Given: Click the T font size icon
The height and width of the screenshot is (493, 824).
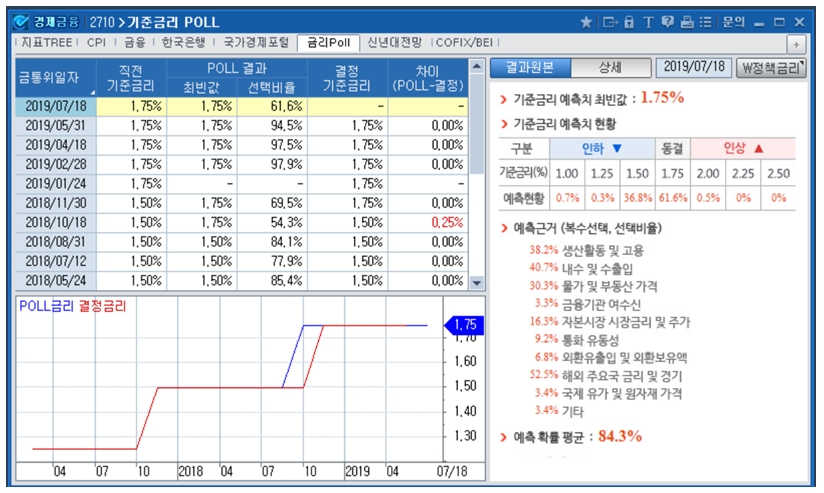Looking at the screenshot, I should tap(648, 22).
